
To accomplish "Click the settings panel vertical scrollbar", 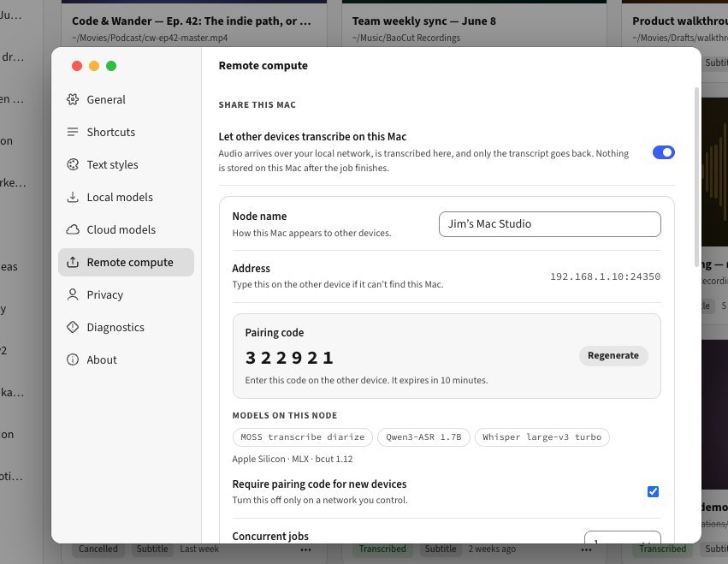I will pos(696,177).
